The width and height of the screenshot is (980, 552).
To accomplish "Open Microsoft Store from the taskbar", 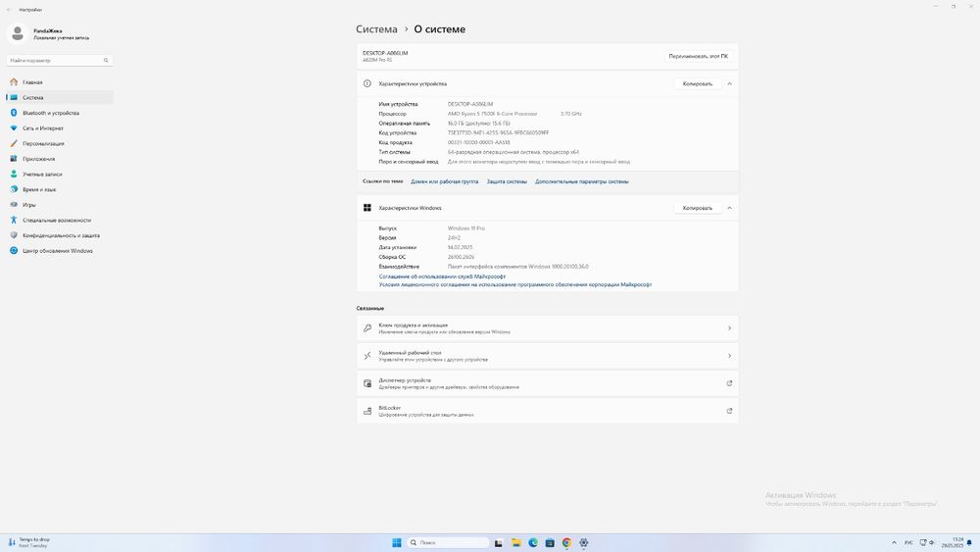I will click(x=550, y=542).
